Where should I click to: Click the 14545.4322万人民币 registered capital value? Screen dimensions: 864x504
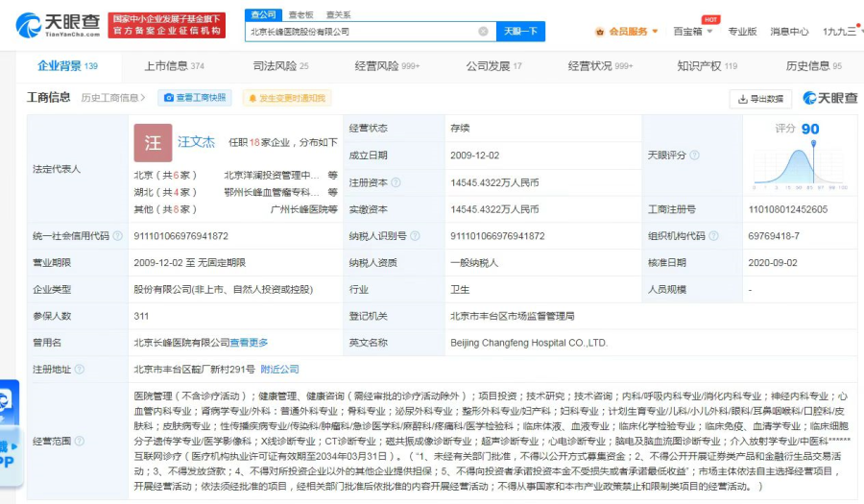494,182
